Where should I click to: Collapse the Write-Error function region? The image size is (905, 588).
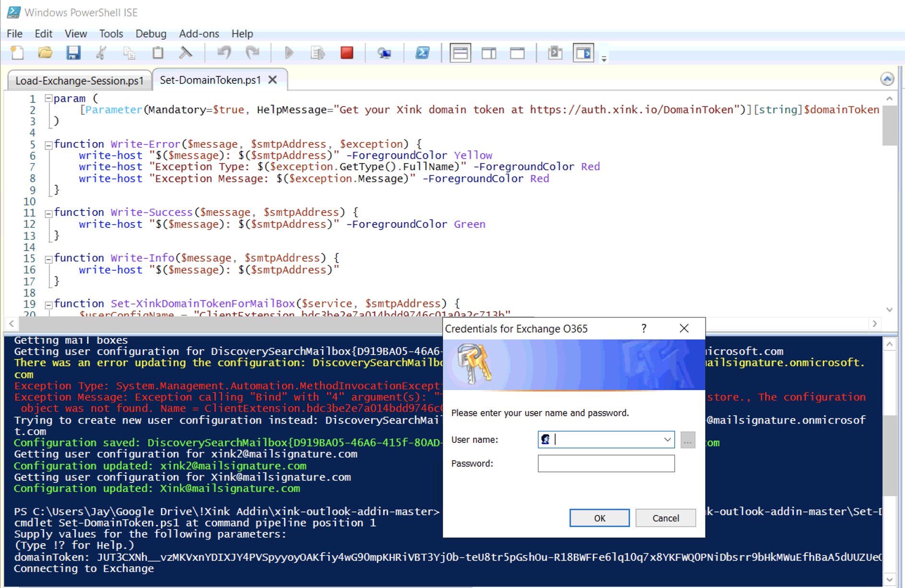(x=48, y=145)
